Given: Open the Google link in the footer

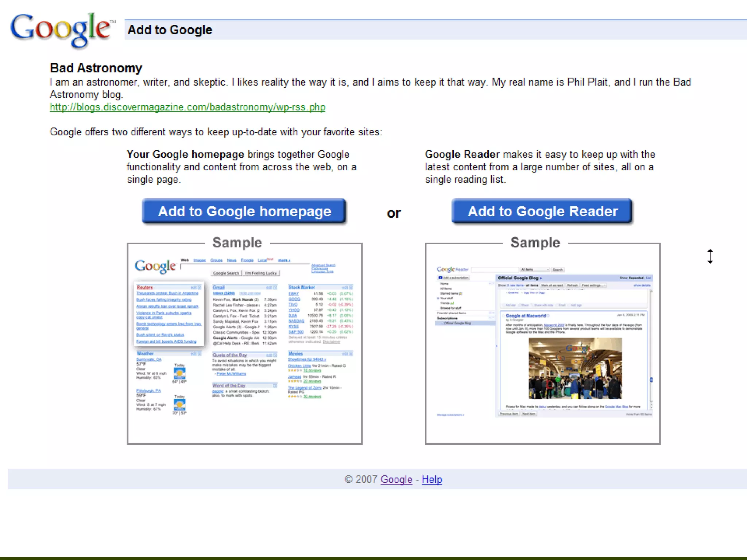Looking at the screenshot, I should (396, 479).
